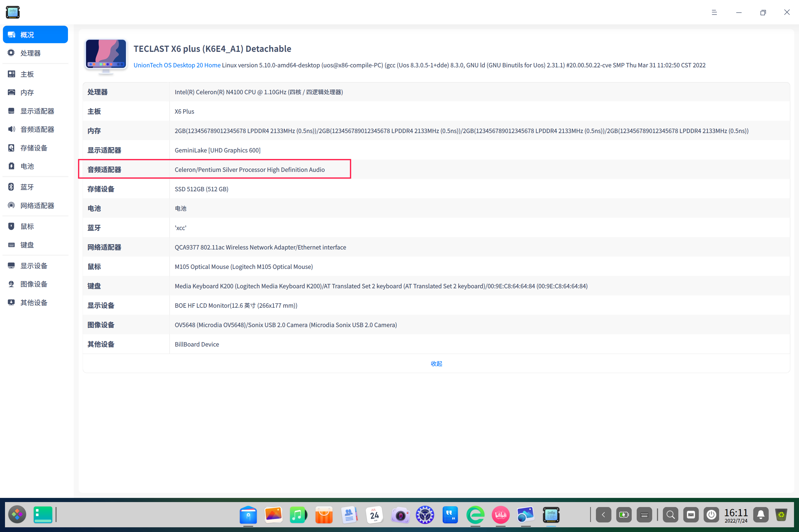799x532 pixels.
Task: Open the notification bell in the dock
Action: [761, 515]
